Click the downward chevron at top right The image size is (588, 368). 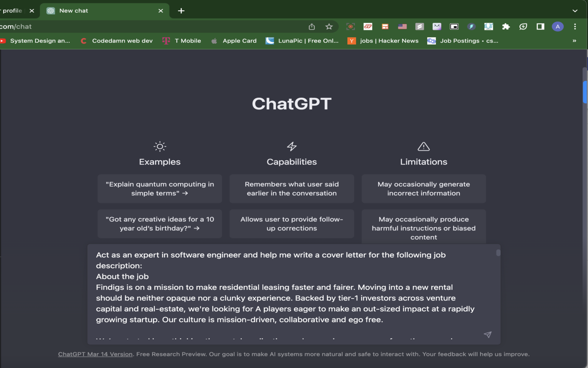click(x=575, y=10)
